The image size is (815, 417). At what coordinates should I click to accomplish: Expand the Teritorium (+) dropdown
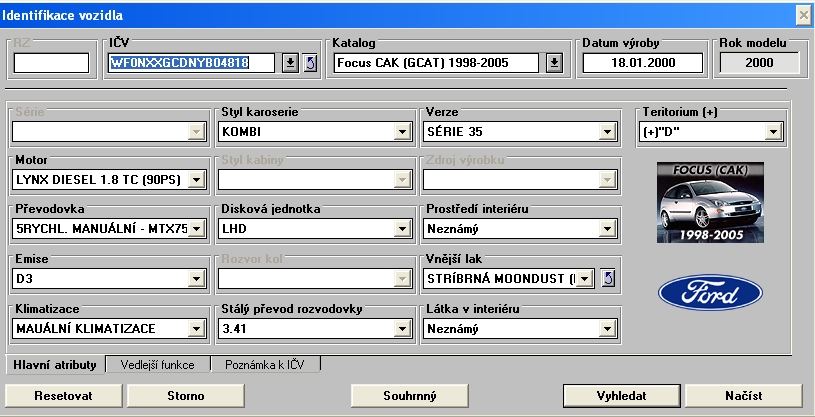click(773, 131)
